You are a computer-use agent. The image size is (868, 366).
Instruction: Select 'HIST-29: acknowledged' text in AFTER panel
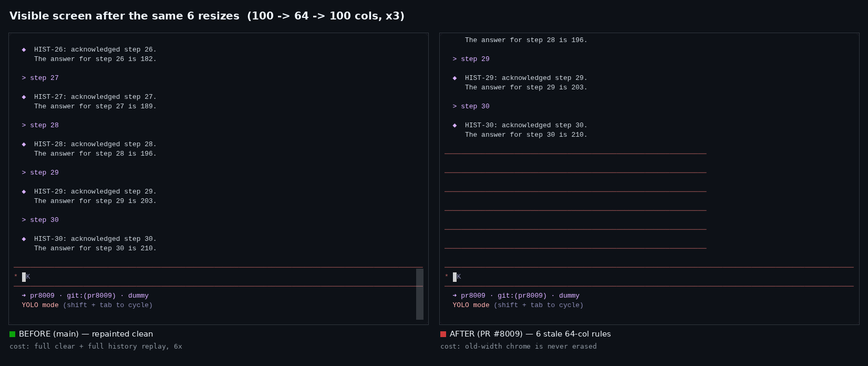click(508, 78)
